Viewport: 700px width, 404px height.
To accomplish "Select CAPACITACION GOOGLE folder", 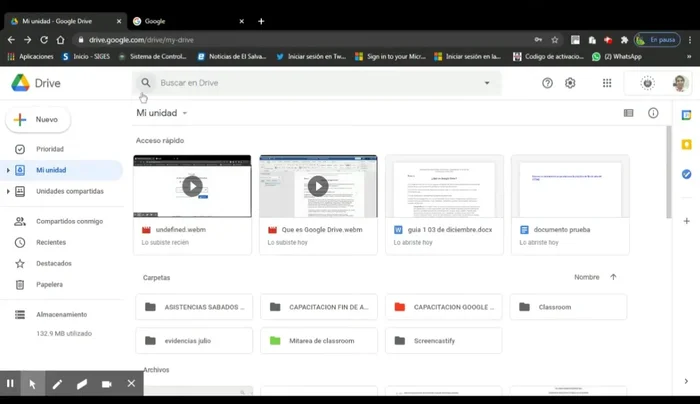I will [444, 307].
